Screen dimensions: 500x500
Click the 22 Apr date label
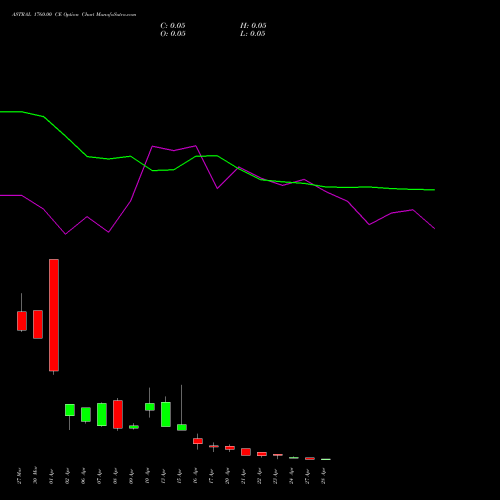[259, 476]
